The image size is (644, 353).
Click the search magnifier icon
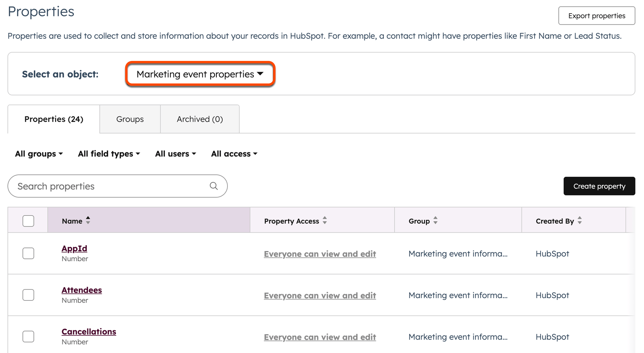[214, 186]
